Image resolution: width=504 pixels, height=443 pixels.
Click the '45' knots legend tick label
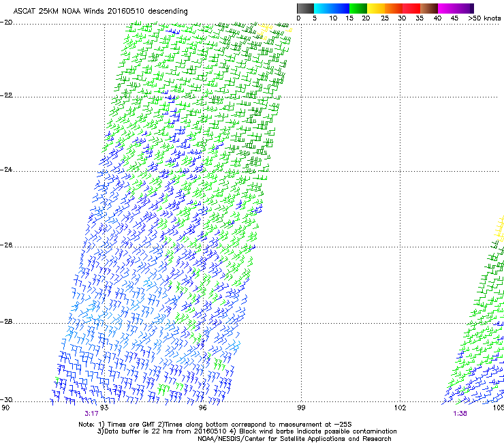coord(454,18)
